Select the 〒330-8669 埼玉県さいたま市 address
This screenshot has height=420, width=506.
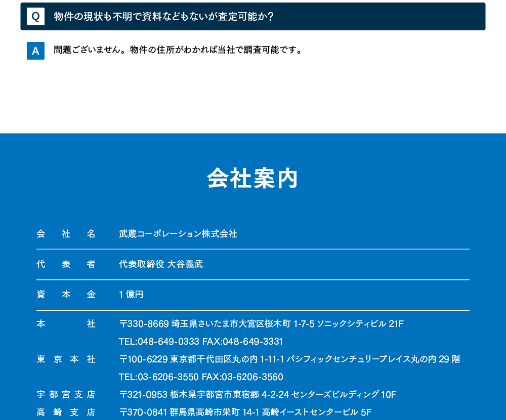coord(262,323)
